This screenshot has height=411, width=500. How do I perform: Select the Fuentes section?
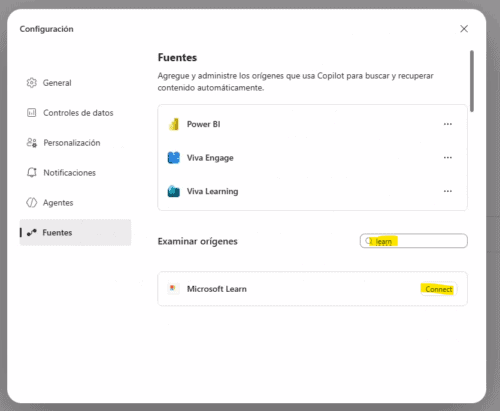tap(75, 233)
